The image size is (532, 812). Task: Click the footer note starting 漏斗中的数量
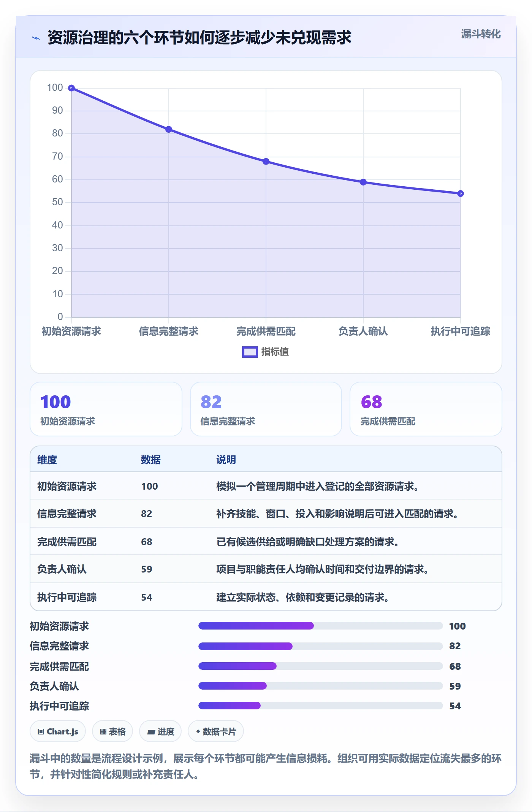266,766
